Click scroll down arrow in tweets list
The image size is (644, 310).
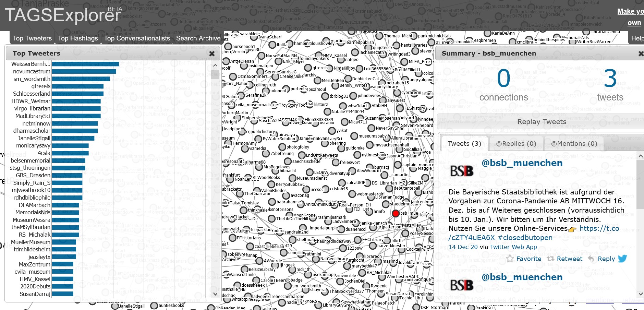point(640,294)
